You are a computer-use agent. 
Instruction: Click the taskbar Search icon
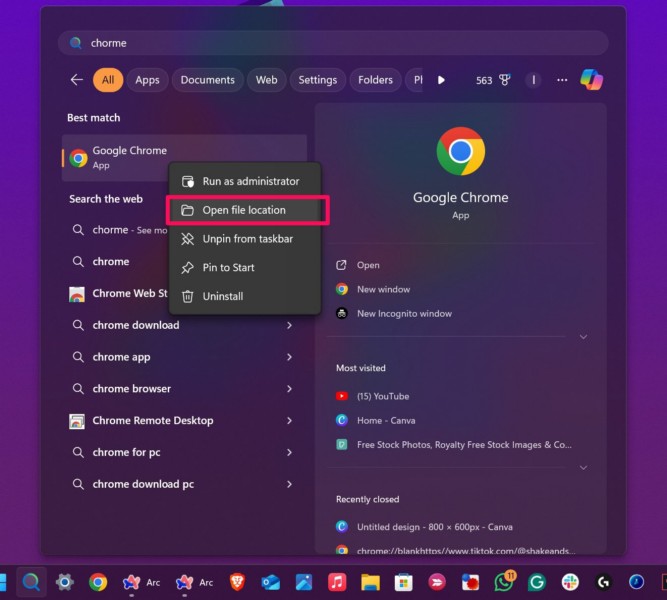coord(31,582)
